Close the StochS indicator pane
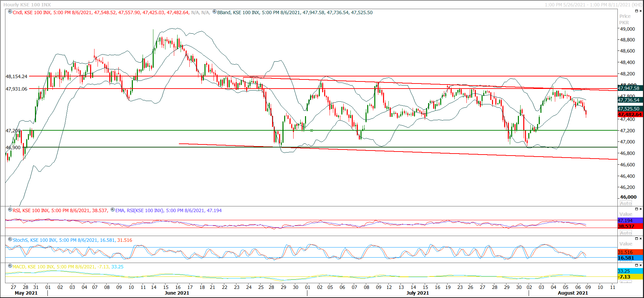The height and width of the screenshot is (298, 644). (x=640, y=239)
